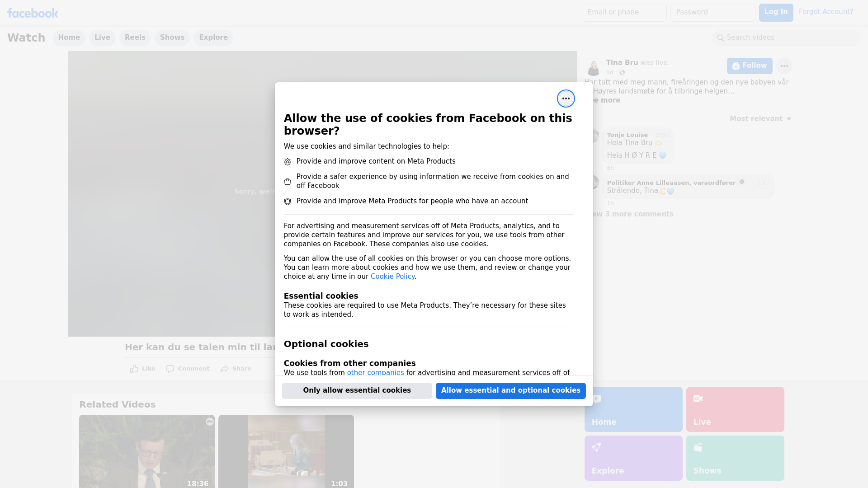Open the Home tile with video icon

[x=633, y=409]
